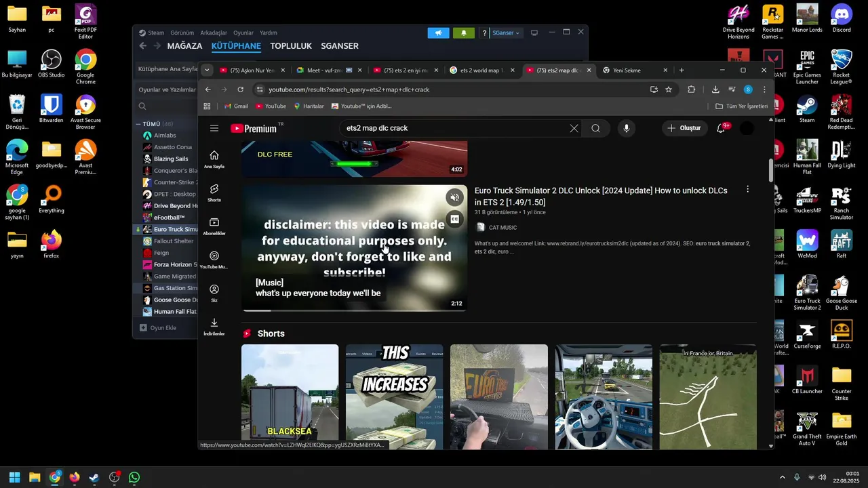The height and width of the screenshot is (488, 868).
Task: Open Chrome three-dot menu
Action: (764, 89)
